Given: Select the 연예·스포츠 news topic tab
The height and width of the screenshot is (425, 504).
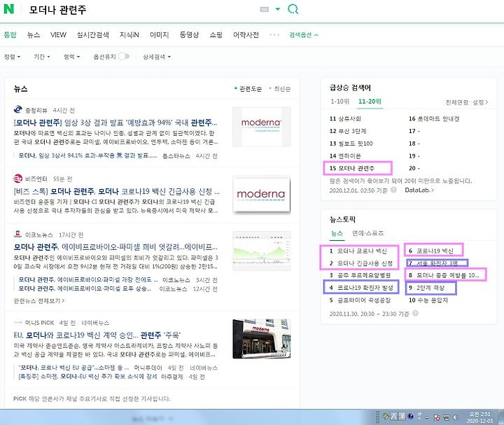Looking at the screenshot, I should tap(368, 233).
